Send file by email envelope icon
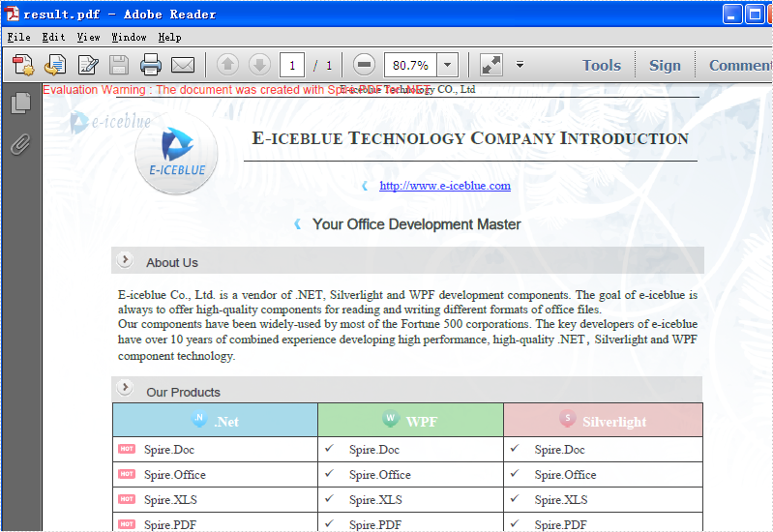The width and height of the screenshot is (773, 532). point(183,65)
